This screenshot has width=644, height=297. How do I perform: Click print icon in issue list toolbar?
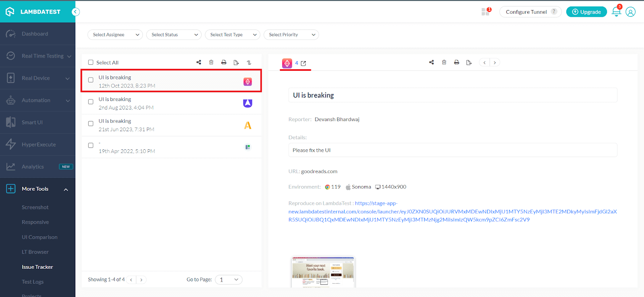coord(224,62)
